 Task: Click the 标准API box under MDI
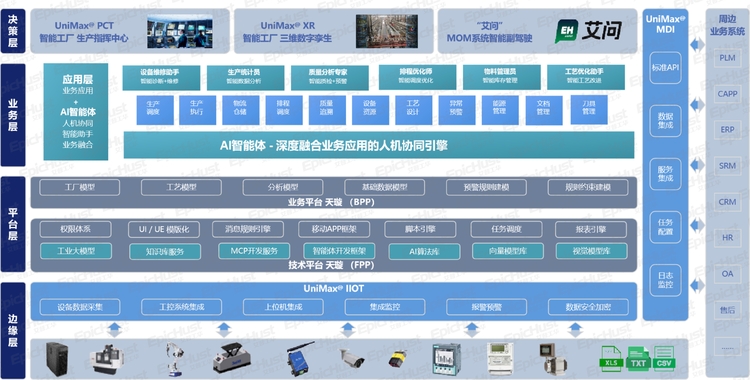tap(665, 68)
